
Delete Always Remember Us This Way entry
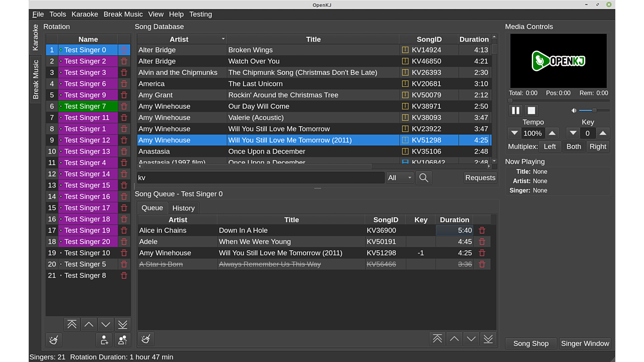point(482,264)
